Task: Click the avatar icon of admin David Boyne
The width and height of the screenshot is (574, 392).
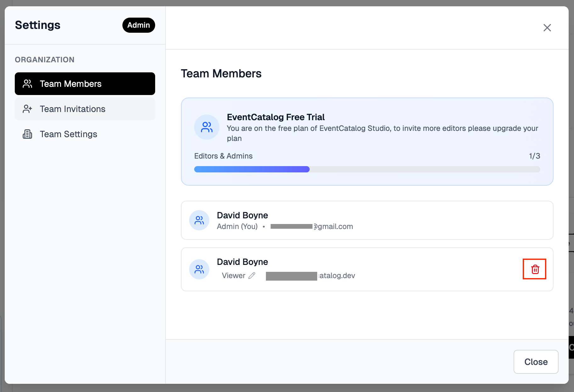Action: tap(199, 220)
